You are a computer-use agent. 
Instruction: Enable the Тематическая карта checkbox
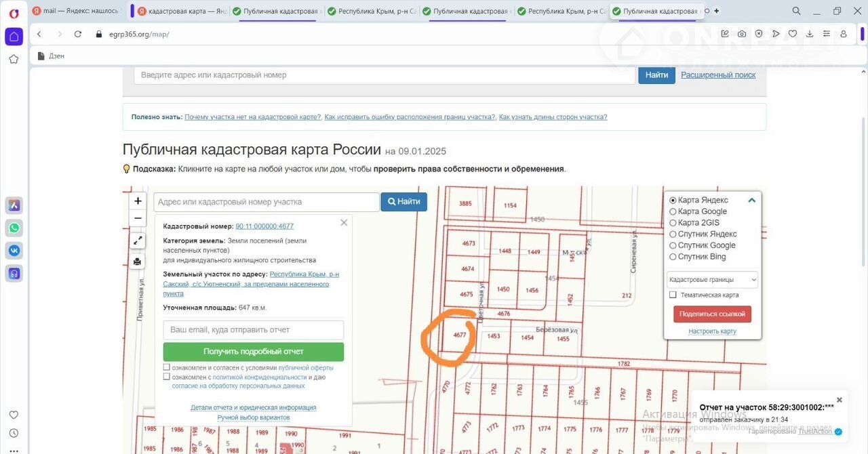(673, 295)
